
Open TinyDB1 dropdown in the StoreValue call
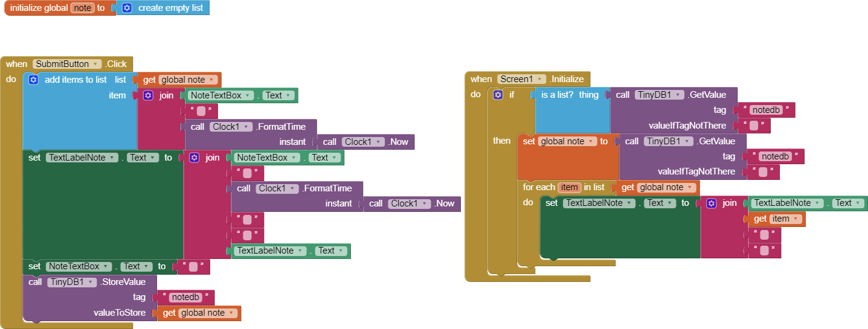tap(92, 282)
